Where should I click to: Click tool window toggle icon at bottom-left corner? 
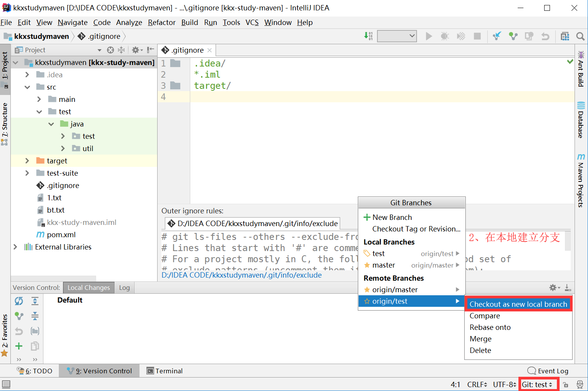pyautogui.click(x=6, y=384)
